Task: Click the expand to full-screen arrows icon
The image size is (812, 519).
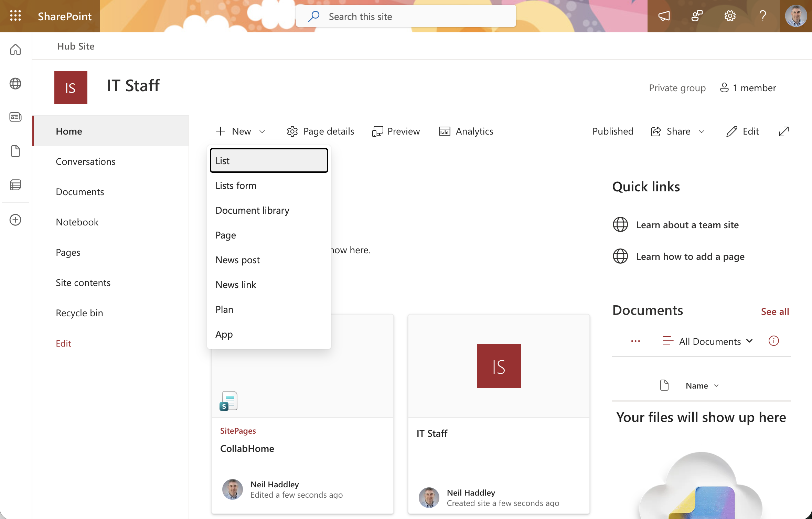Action: 783,131
